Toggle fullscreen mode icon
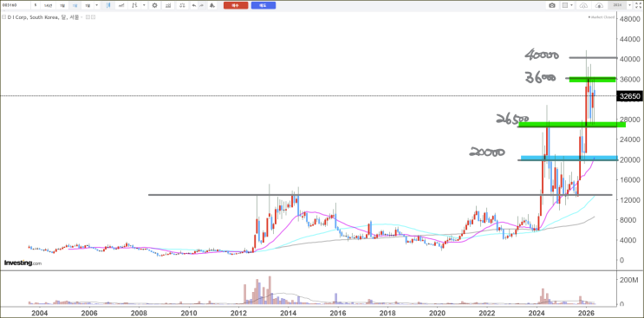This screenshot has width=644, height=318. (x=638, y=5)
